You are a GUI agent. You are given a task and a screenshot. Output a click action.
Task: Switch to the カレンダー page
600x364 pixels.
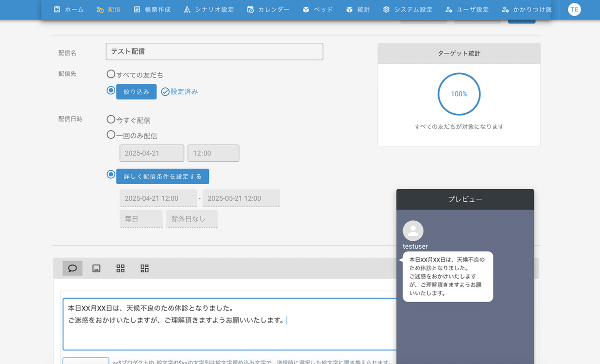[267, 9]
